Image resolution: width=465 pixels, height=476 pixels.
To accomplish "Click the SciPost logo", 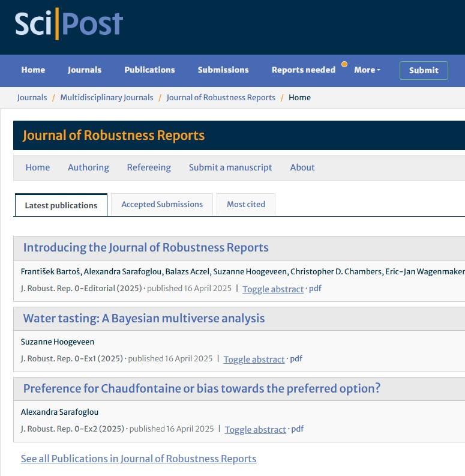I will click(x=69, y=23).
